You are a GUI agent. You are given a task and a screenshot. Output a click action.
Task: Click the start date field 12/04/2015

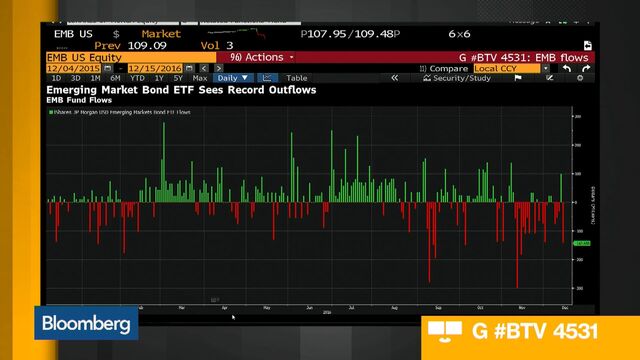point(73,68)
